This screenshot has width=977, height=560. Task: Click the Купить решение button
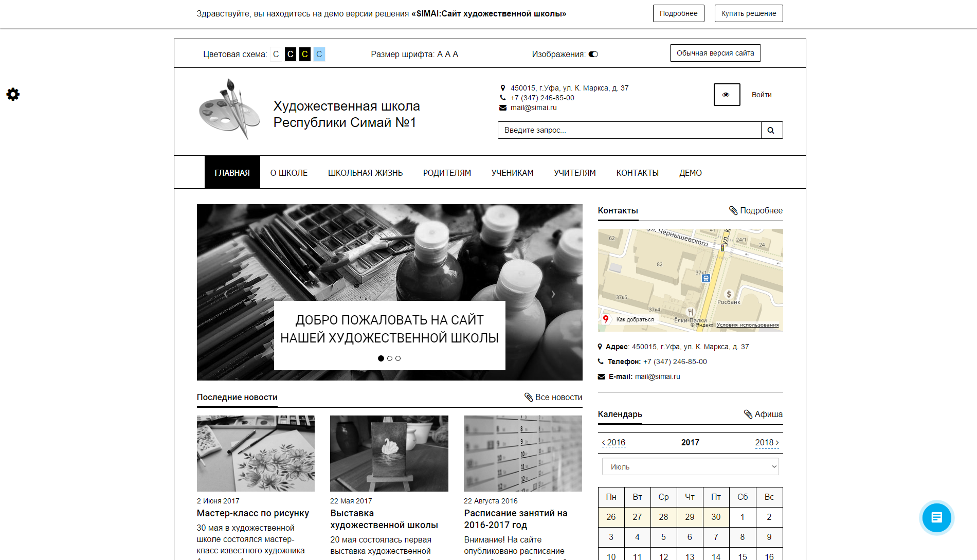[748, 13]
